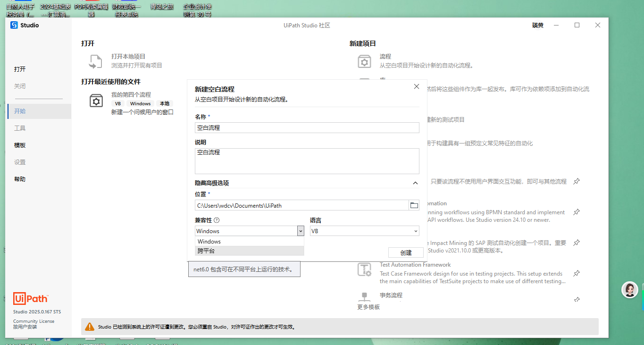Click the 本地 tag on recent project
Viewport: 644px width, 345px height.
164,104
